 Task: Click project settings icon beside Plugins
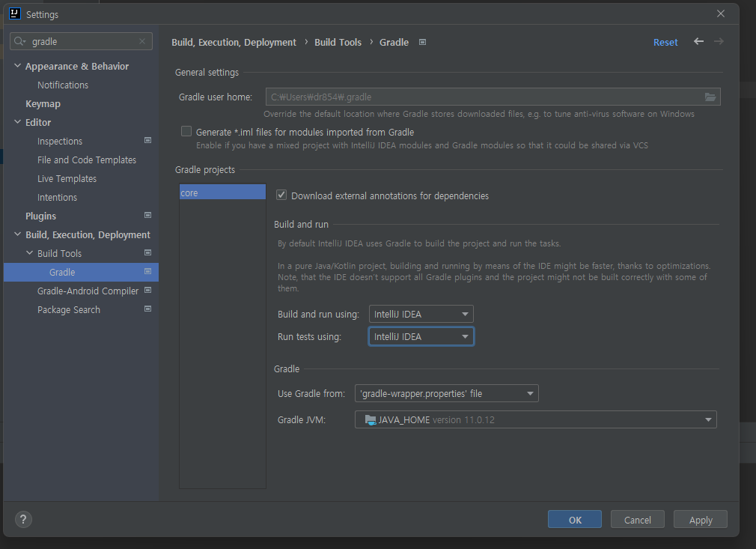click(x=148, y=215)
